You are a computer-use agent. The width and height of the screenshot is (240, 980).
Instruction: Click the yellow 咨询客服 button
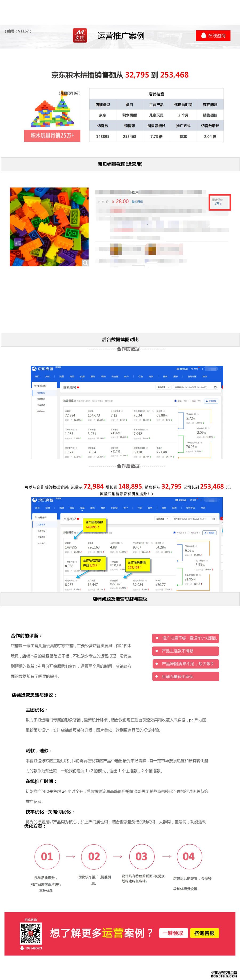point(204,933)
